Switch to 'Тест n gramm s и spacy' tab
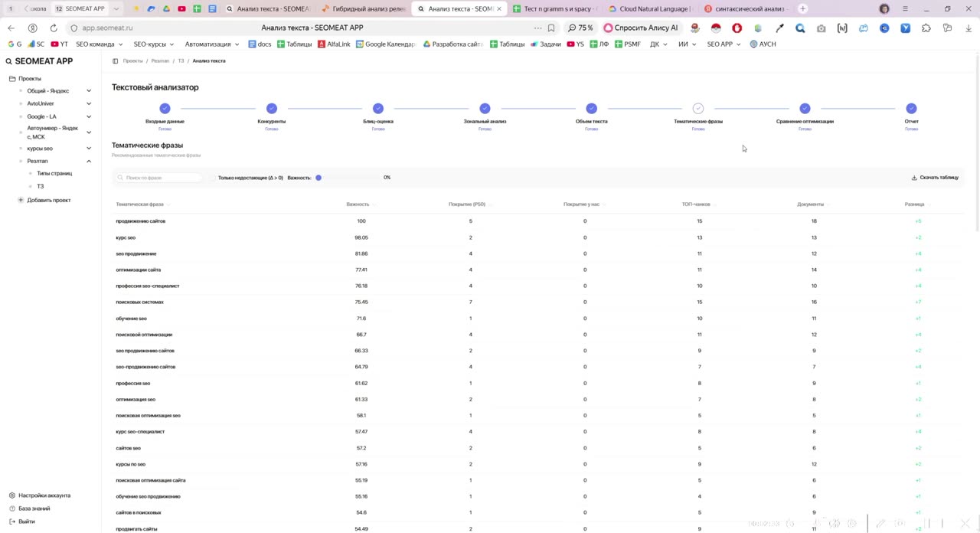The image size is (980, 533). point(554,8)
